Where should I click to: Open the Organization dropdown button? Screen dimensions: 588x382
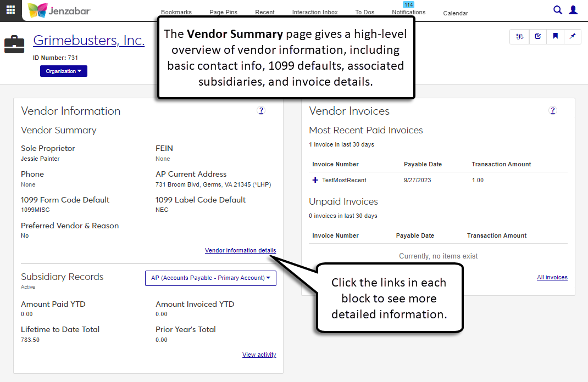pyautogui.click(x=64, y=71)
